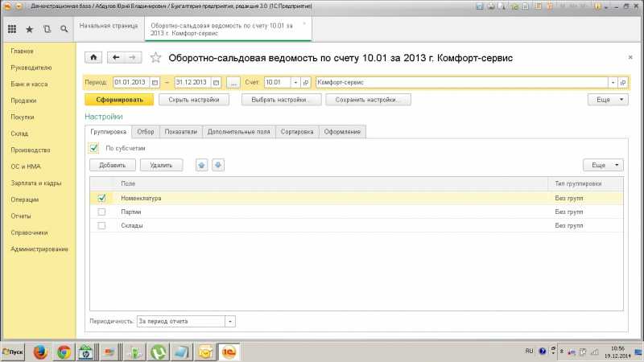Switch to the Показатели tab
Image resolution: width=644 pixels, height=362 pixels.
(x=180, y=132)
